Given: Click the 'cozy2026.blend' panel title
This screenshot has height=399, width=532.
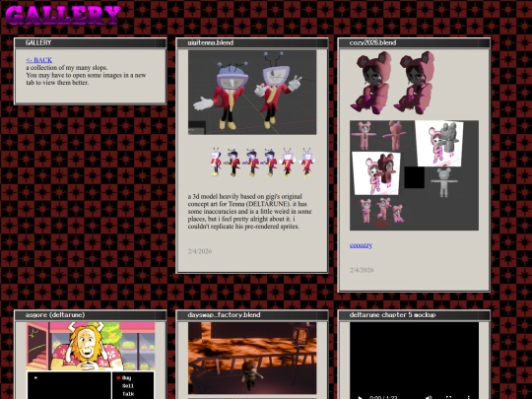Looking at the screenshot, I should click(372, 42).
